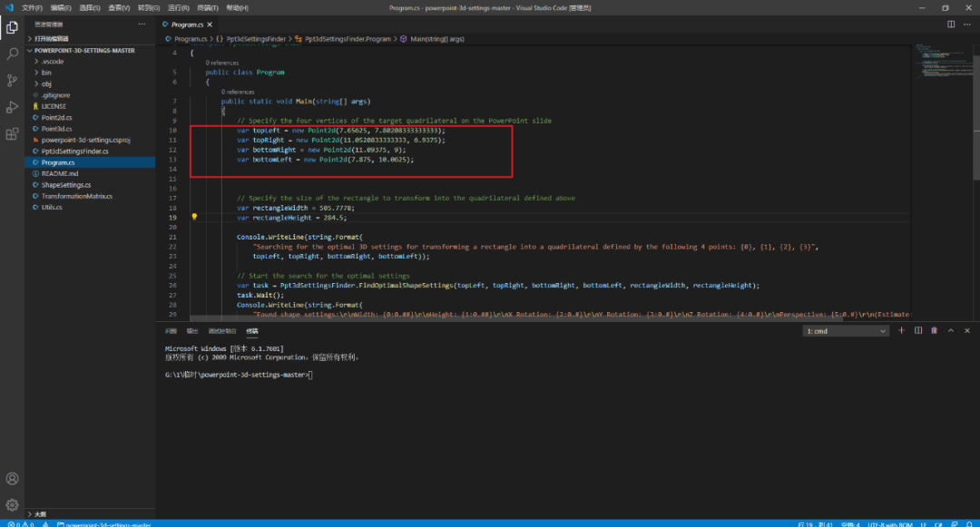Click errors and warnings status indicator
980x527 pixels.
[21, 524]
